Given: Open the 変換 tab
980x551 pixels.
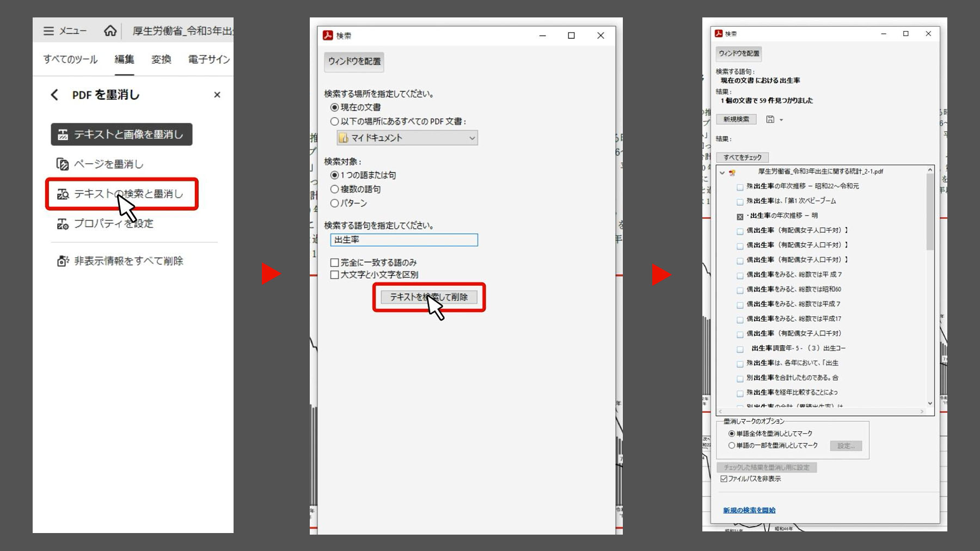Looking at the screenshot, I should 161,59.
